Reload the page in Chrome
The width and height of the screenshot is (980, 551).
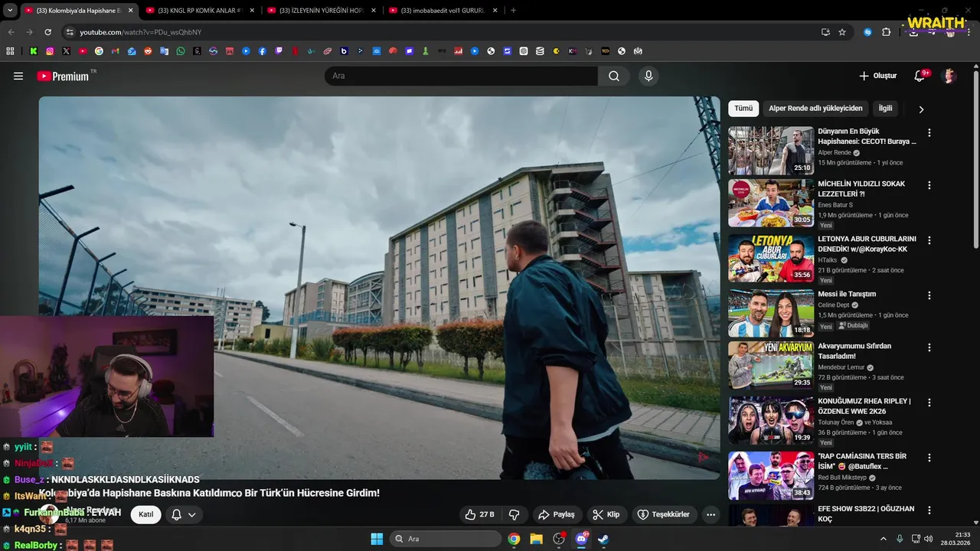[47, 32]
